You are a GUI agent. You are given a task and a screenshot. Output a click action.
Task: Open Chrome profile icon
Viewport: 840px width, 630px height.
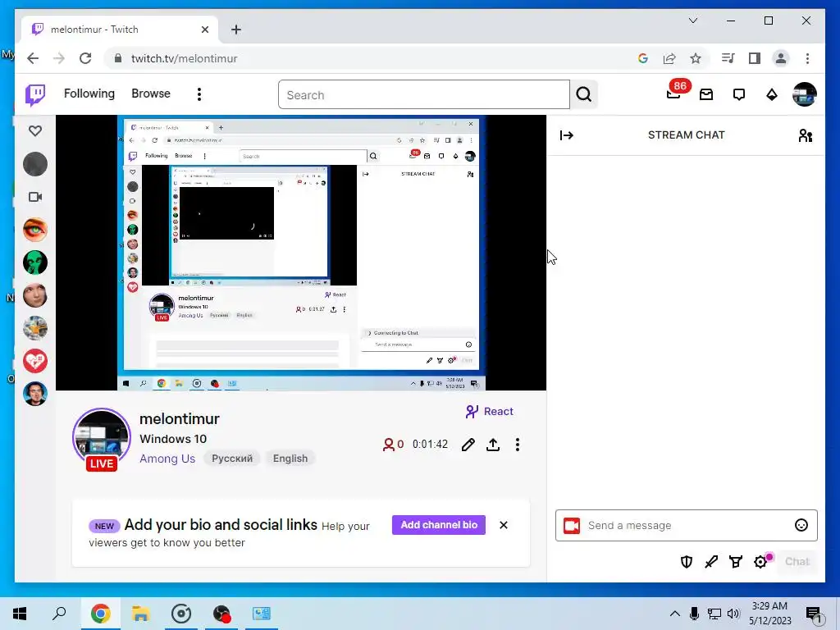point(781,58)
